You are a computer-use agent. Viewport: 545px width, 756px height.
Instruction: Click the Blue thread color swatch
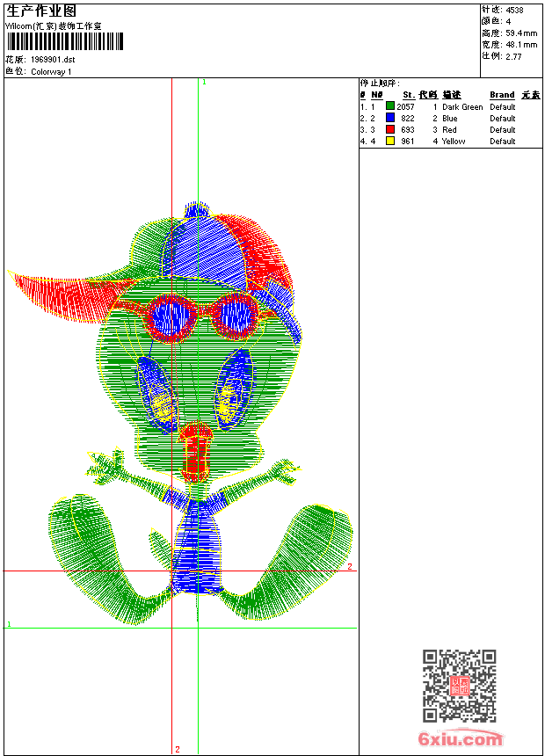coord(390,118)
